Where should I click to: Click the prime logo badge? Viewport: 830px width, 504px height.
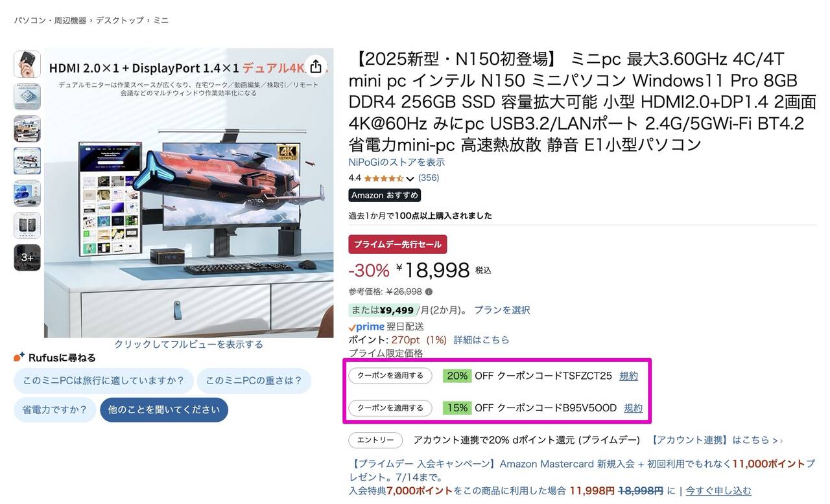click(366, 327)
